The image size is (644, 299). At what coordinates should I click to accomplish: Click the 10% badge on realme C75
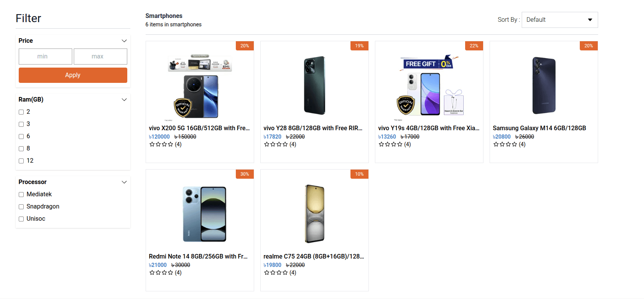tap(359, 174)
